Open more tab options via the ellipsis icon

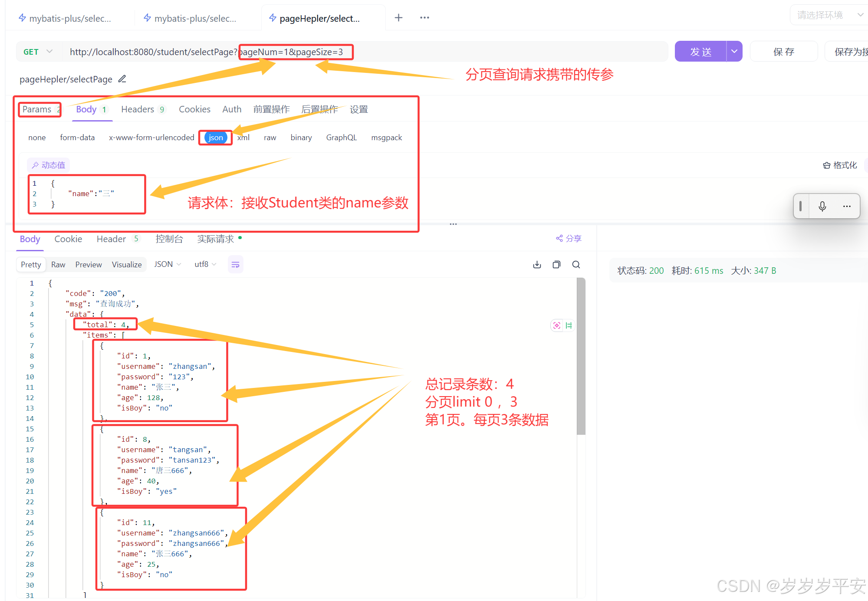pos(424,17)
